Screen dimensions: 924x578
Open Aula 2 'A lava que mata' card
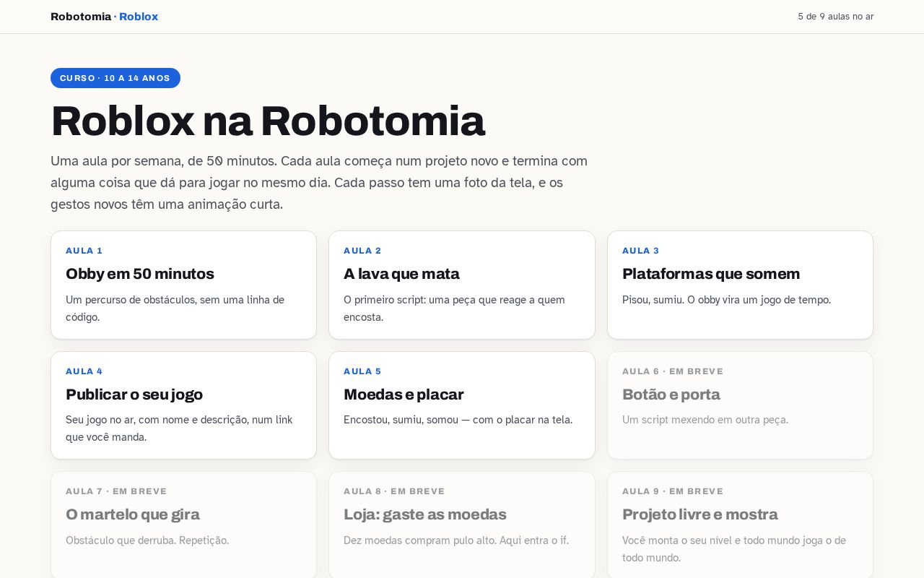click(462, 285)
